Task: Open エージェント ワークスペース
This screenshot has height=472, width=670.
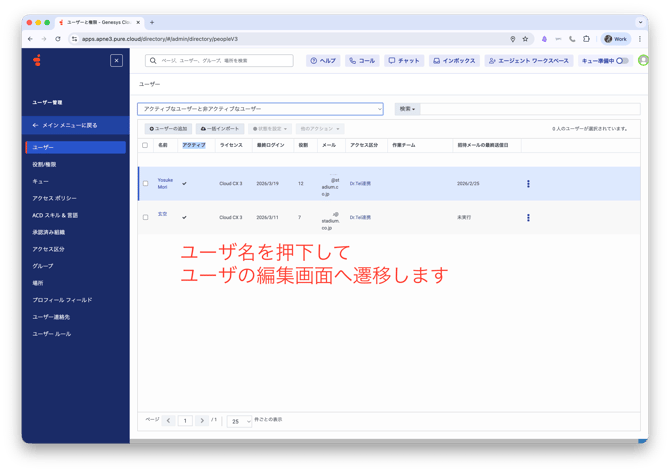Action: [x=529, y=61]
